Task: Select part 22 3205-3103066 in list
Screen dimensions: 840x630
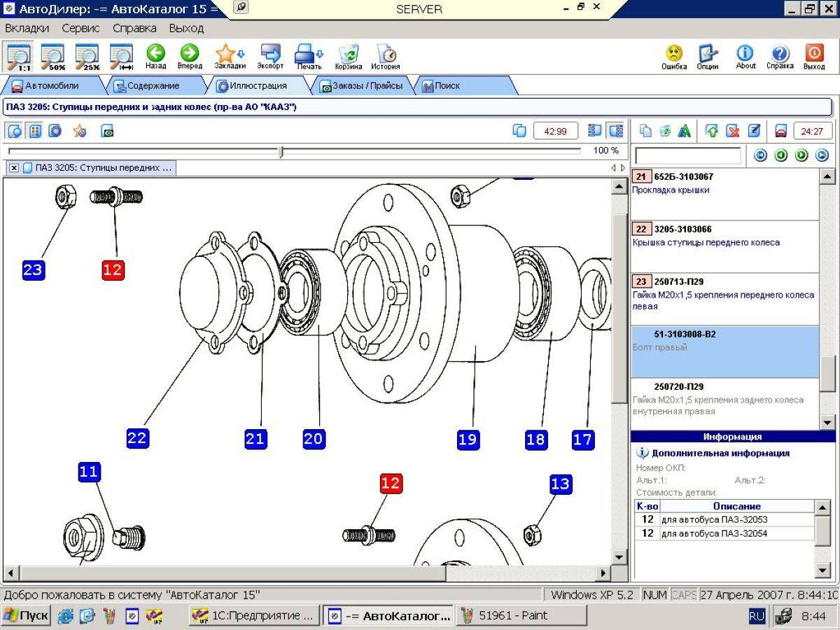Action: (x=724, y=246)
